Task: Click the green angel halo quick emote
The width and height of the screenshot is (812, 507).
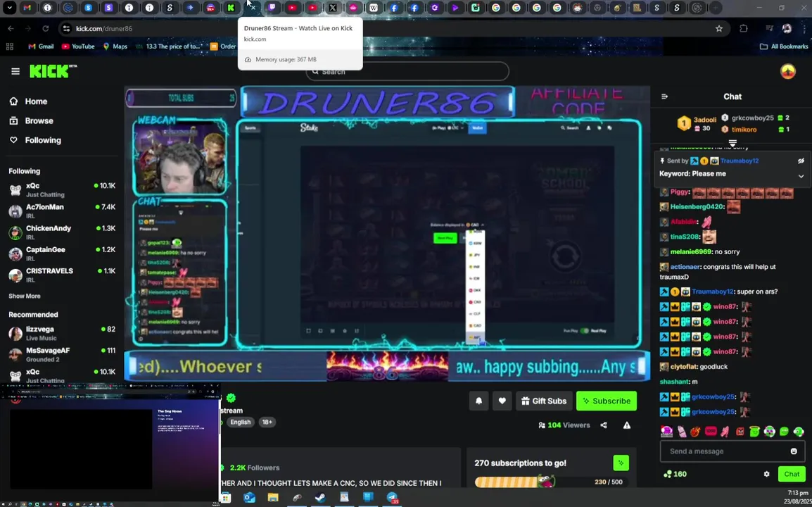Action: point(754,432)
